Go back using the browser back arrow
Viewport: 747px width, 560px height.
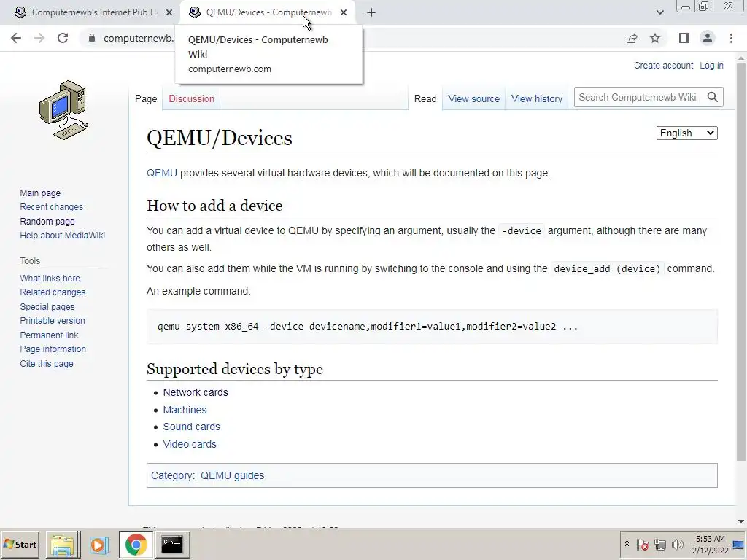[16, 38]
